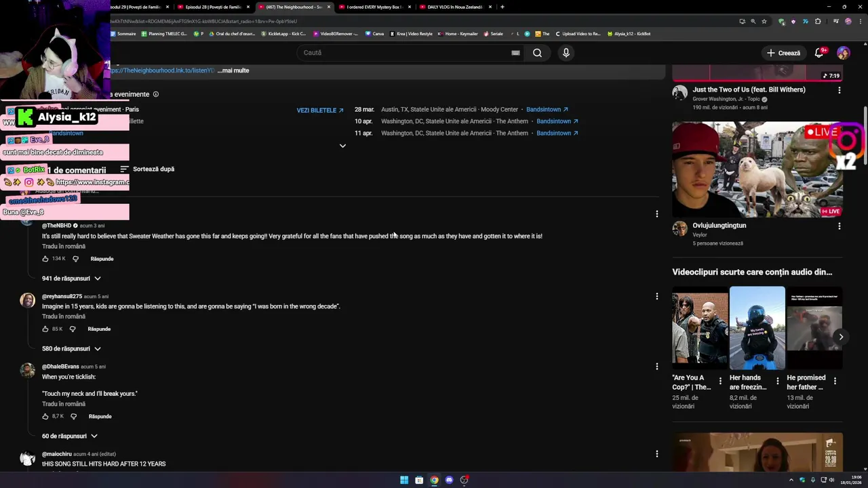This screenshot has width=868, height=488.
Task: Open Ovlujulungtingtun live video thumbnail
Action: [757, 169]
